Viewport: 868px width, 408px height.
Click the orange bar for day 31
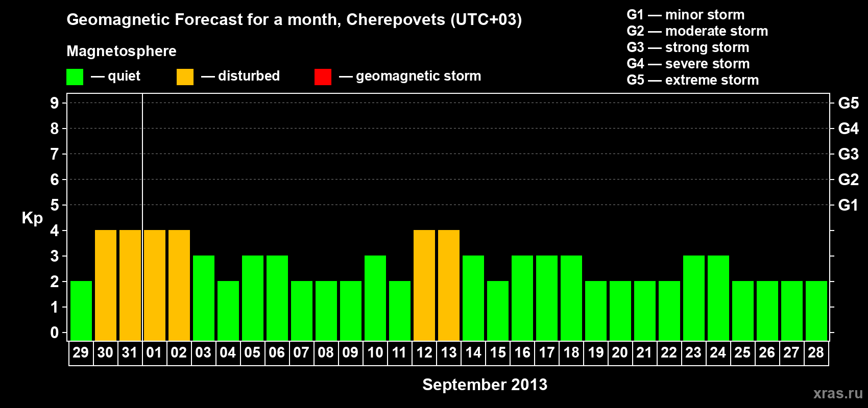(x=130, y=285)
